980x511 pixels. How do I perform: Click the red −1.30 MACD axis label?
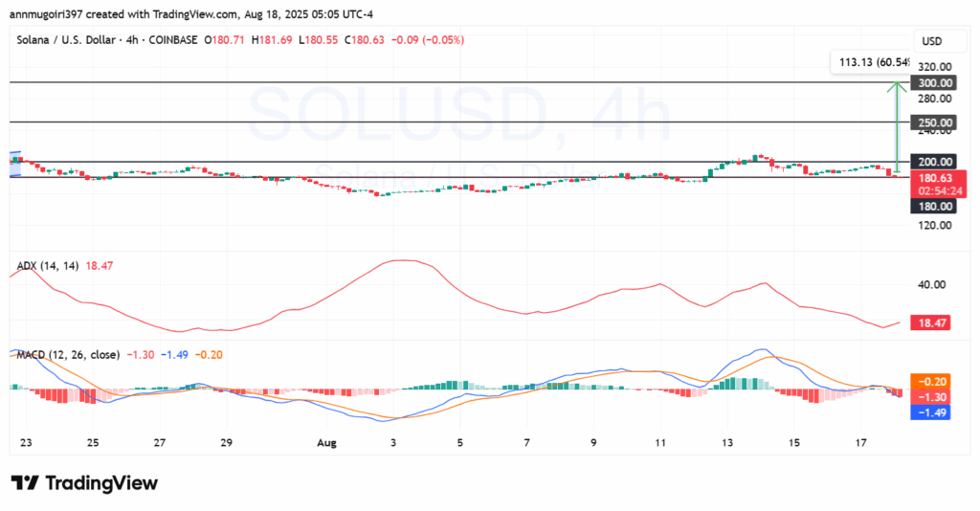click(x=930, y=397)
